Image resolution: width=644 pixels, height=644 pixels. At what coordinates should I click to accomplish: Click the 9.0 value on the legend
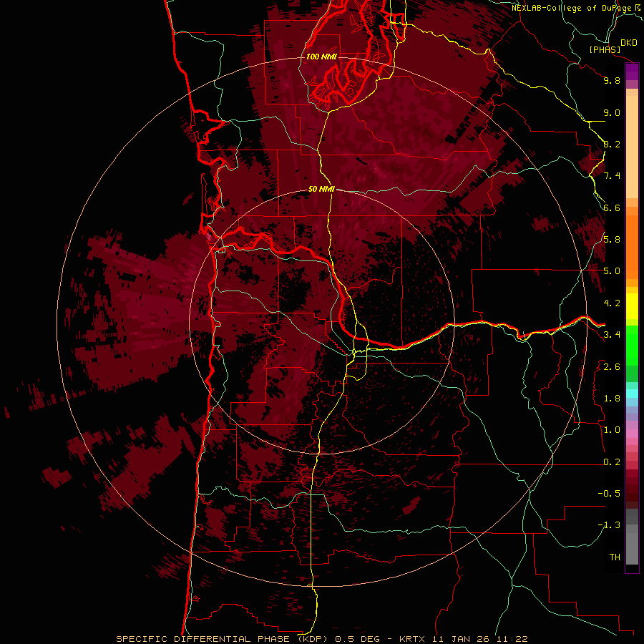(x=612, y=112)
